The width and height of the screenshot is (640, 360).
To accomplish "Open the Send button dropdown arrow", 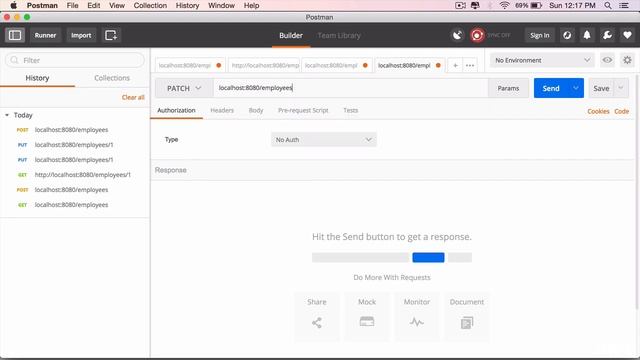I will [x=576, y=88].
